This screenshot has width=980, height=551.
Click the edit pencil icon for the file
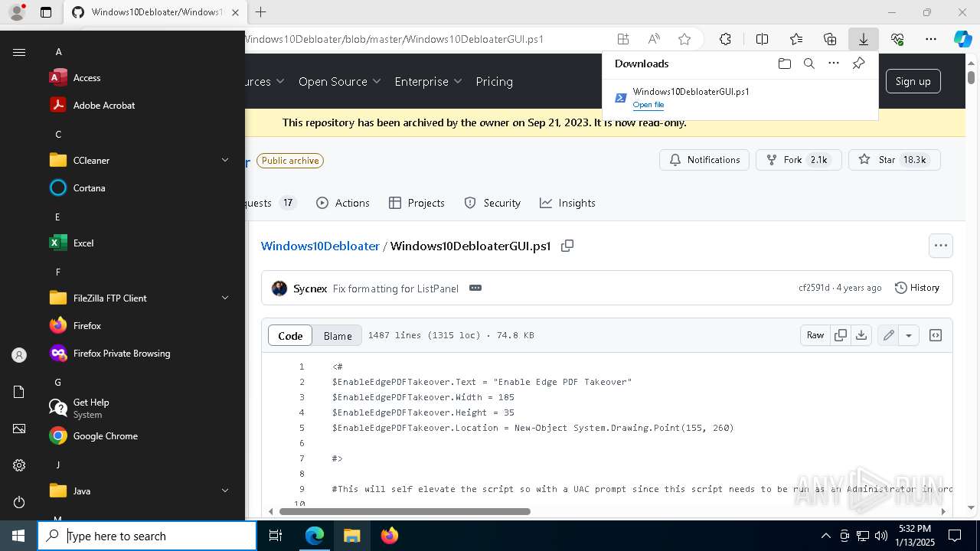click(x=888, y=335)
